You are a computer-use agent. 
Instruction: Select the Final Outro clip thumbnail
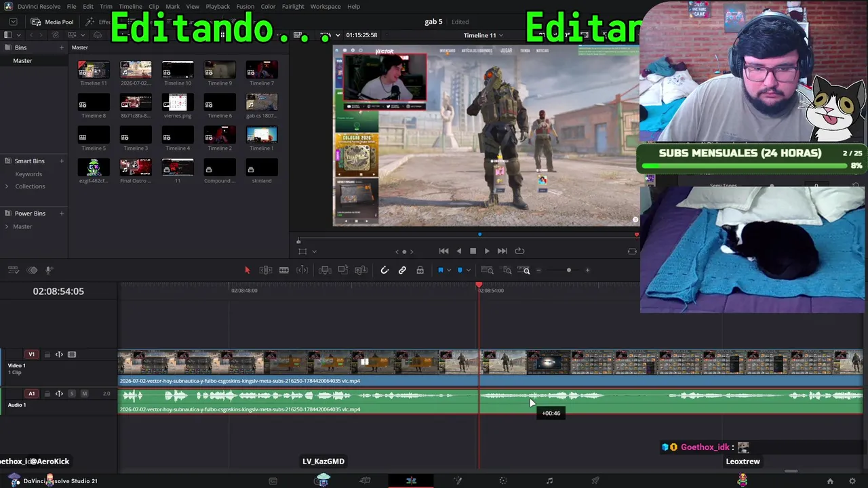[x=136, y=167]
